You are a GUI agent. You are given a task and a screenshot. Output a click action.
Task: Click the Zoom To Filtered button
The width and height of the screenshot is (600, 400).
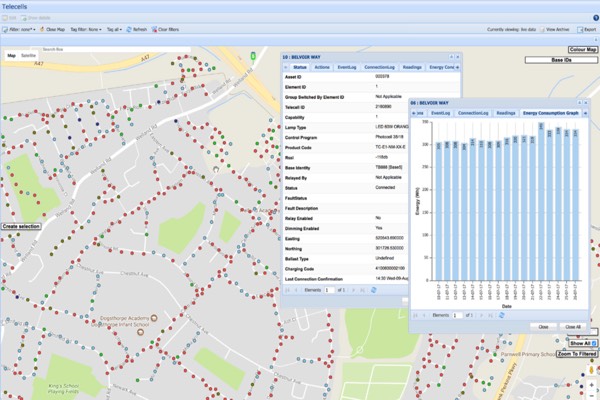[577, 354]
